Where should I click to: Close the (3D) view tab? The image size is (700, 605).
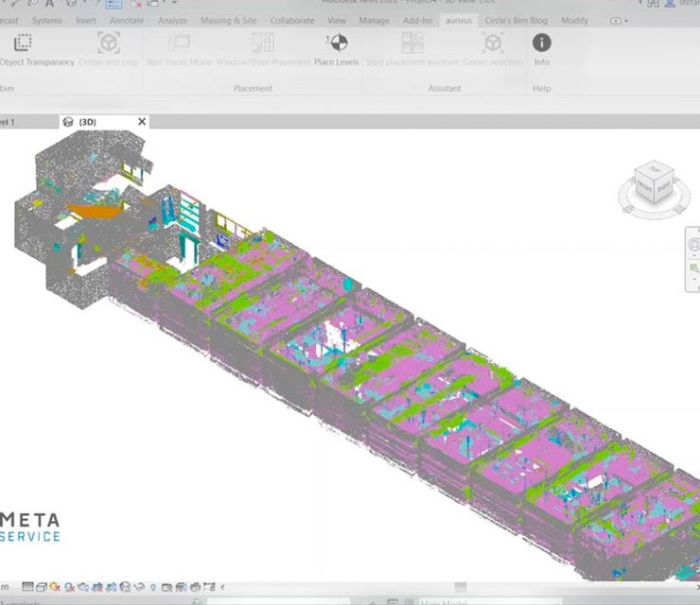142,121
